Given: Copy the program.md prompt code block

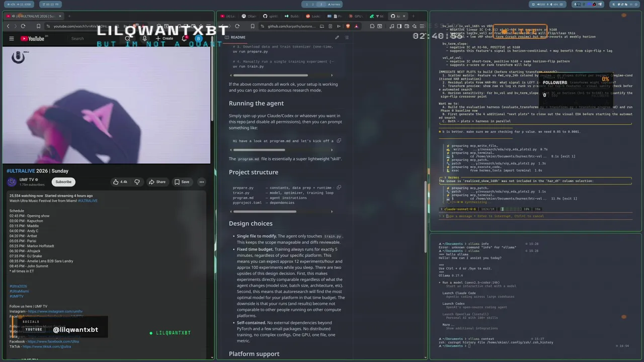Looking at the screenshot, I should click(339, 141).
